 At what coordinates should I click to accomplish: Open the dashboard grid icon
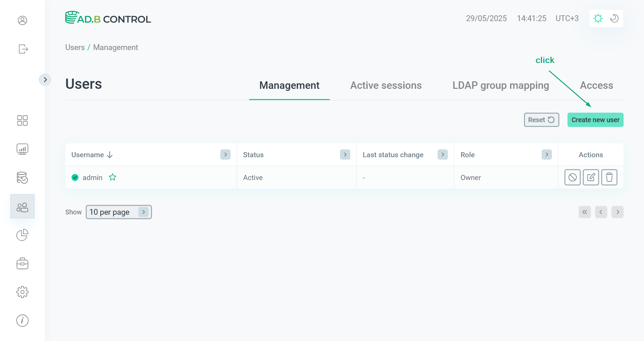click(x=22, y=120)
